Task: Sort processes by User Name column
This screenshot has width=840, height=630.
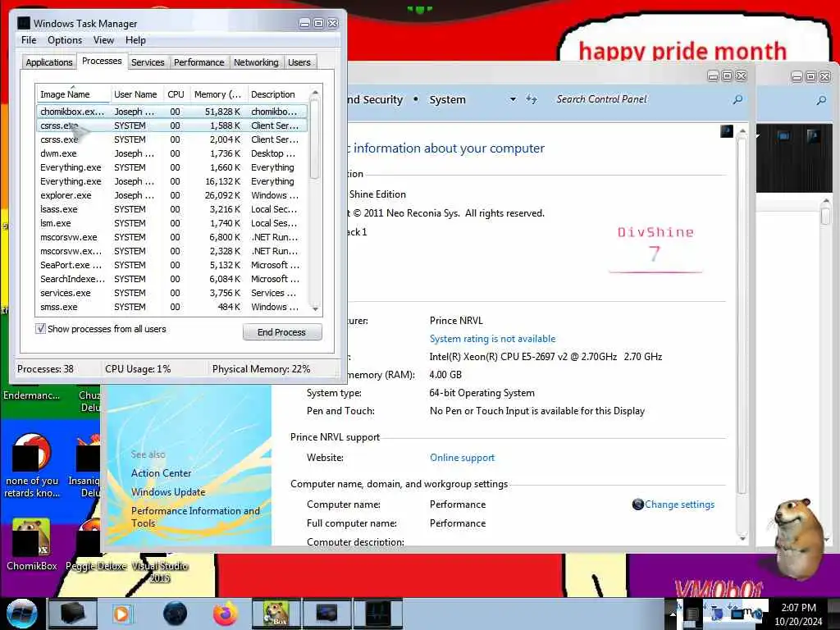Action: point(135,94)
